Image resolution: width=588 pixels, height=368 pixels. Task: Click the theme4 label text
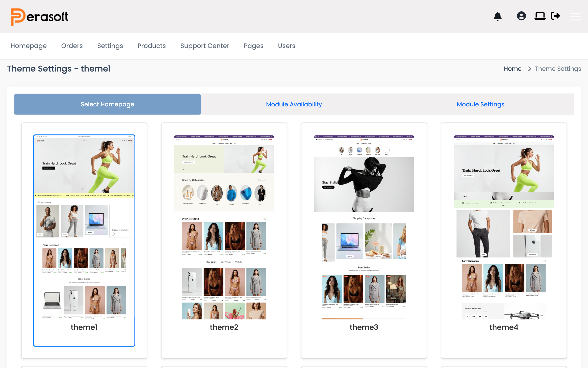(x=504, y=327)
